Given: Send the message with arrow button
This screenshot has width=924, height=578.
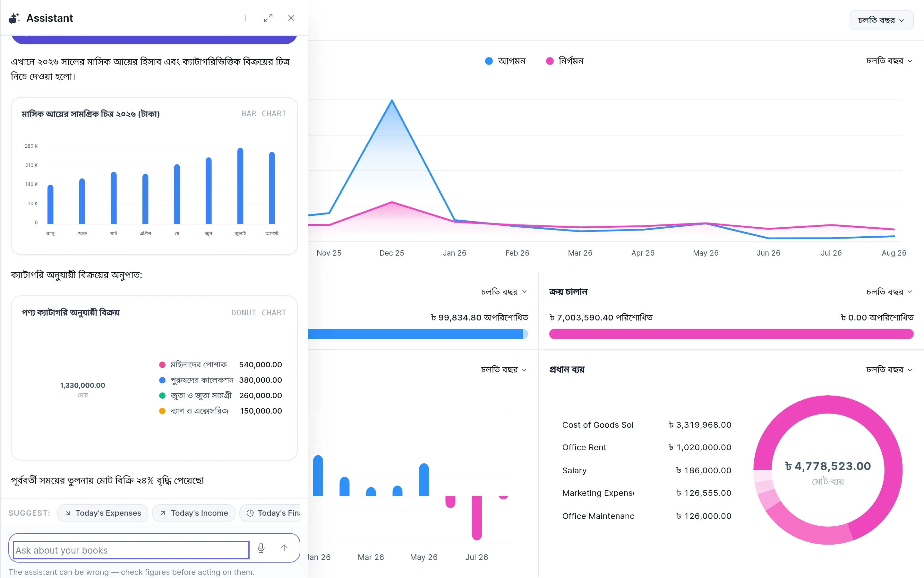Looking at the screenshot, I should 284,548.
